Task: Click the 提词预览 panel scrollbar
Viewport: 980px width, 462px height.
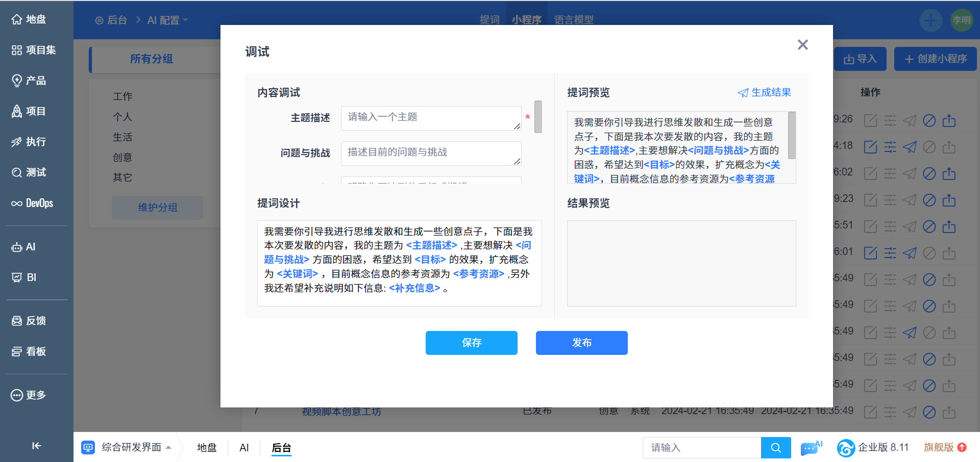Action: pos(792,135)
